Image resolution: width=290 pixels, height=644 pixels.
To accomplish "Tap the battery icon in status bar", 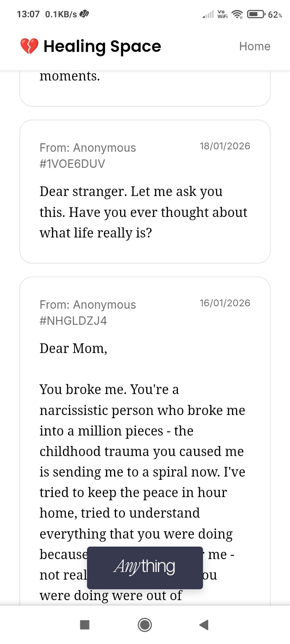I will click(255, 14).
